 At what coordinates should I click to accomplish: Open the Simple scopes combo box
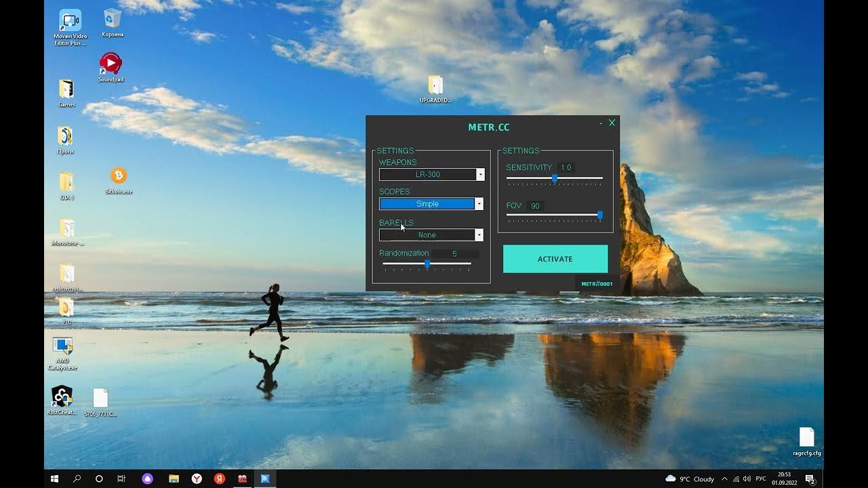(x=431, y=204)
